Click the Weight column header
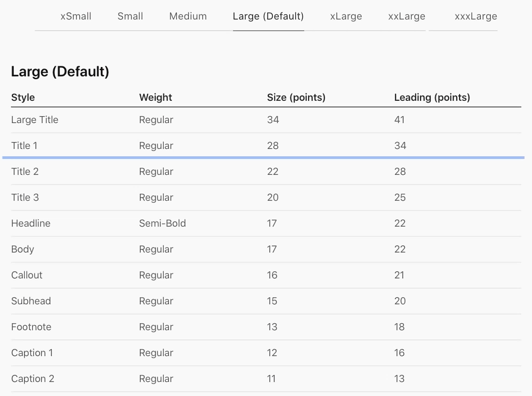532x396 pixels. click(x=156, y=98)
